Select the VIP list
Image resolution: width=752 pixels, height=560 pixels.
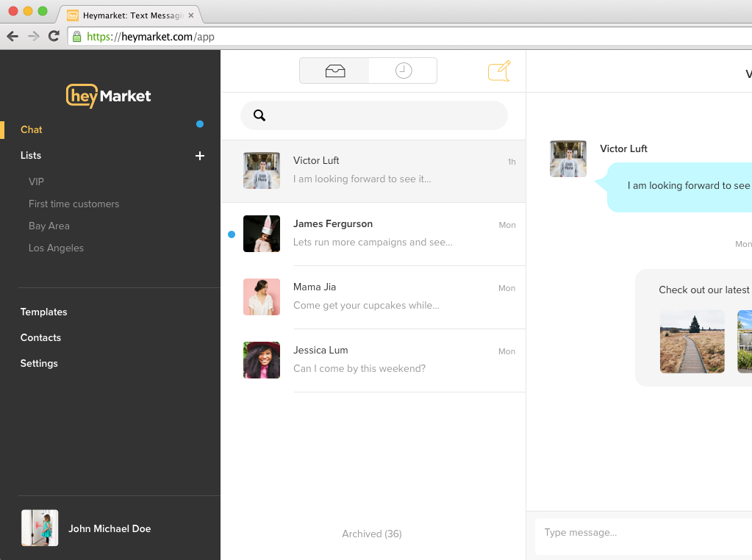(36, 182)
